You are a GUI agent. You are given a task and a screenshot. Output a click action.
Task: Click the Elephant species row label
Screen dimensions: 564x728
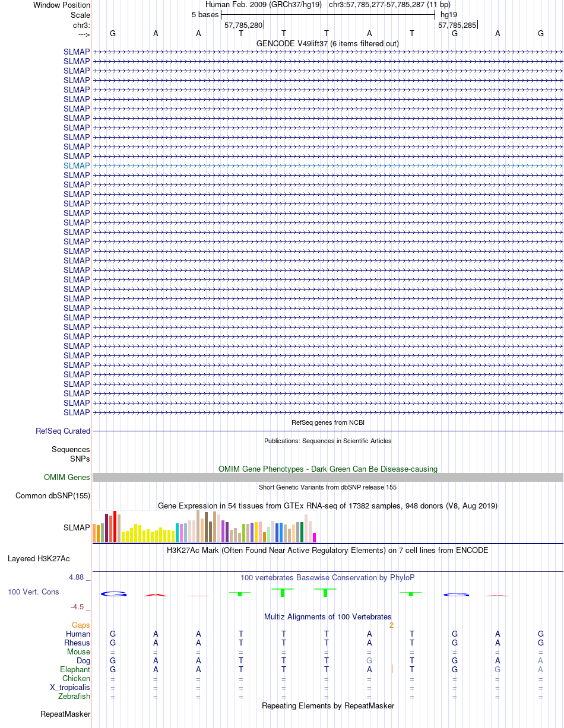point(75,669)
